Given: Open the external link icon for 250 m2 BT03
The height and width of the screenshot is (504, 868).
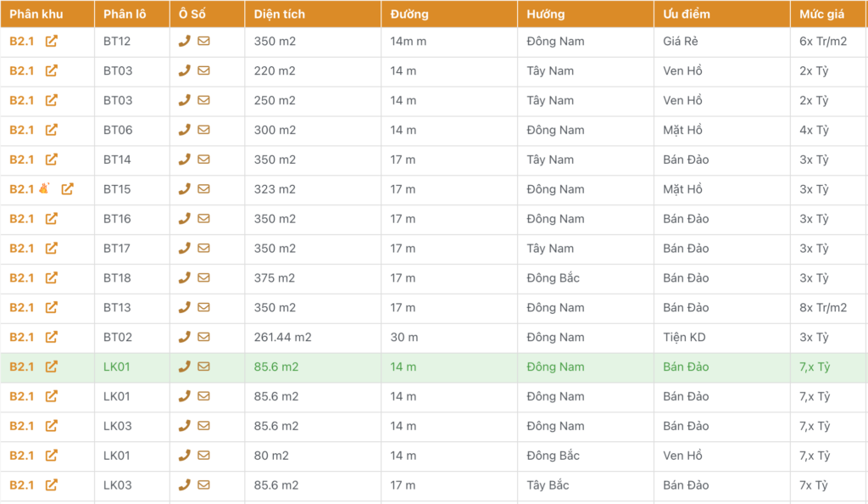Looking at the screenshot, I should (x=52, y=100).
